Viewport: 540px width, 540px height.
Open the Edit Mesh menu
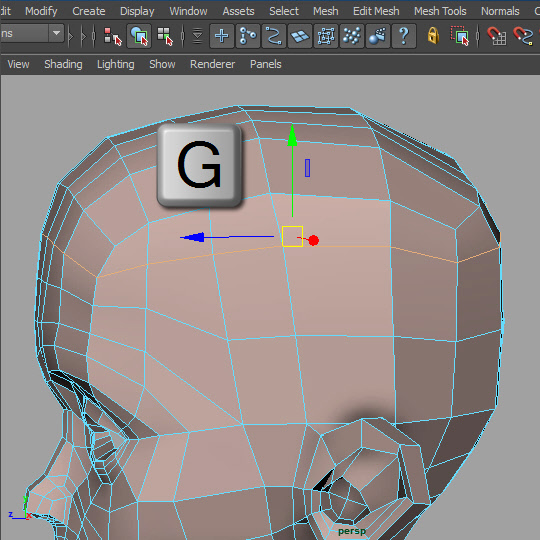[x=376, y=11]
